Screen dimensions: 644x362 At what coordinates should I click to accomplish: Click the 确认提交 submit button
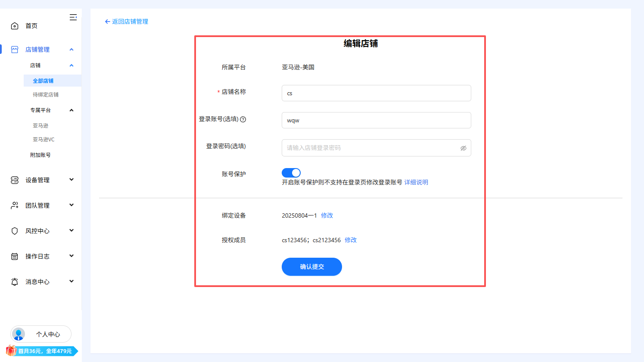[x=311, y=267]
